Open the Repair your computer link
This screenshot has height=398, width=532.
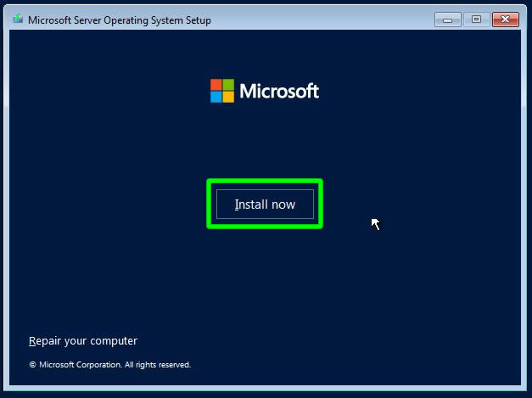(x=83, y=341)
